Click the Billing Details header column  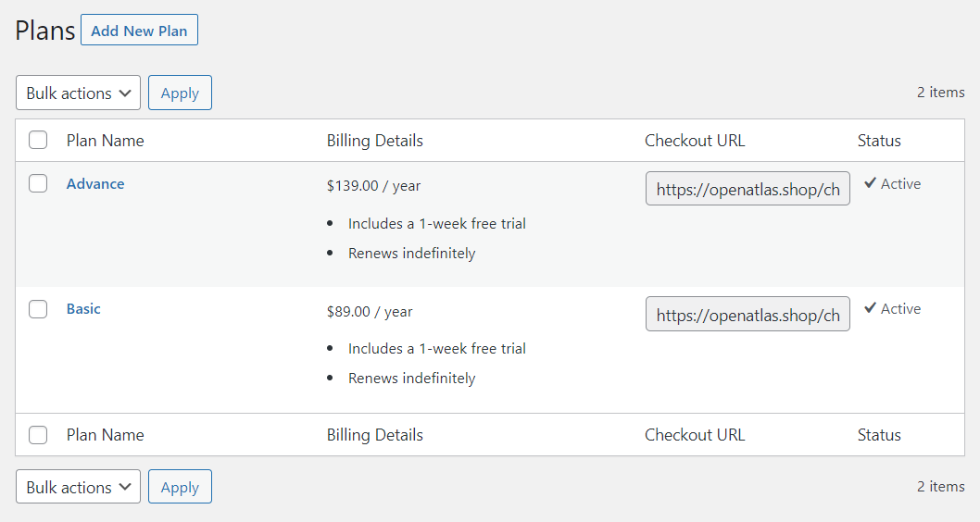(x=375, y=141)
